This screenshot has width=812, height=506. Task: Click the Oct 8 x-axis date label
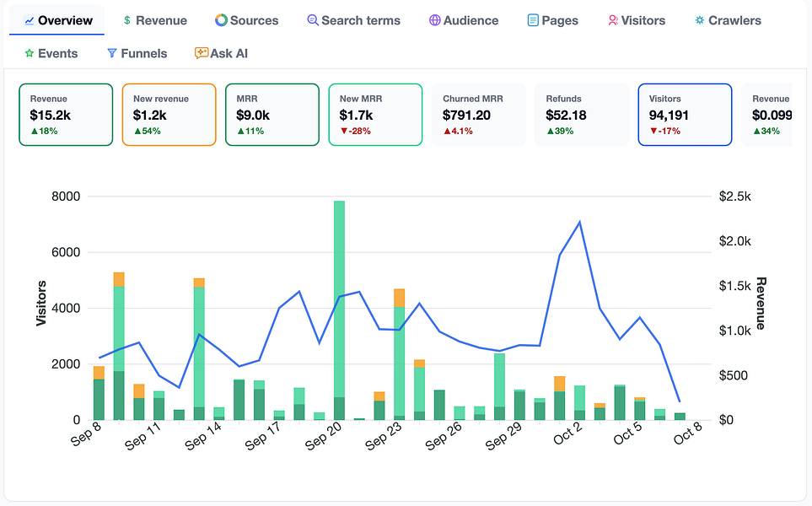point(688,433)
